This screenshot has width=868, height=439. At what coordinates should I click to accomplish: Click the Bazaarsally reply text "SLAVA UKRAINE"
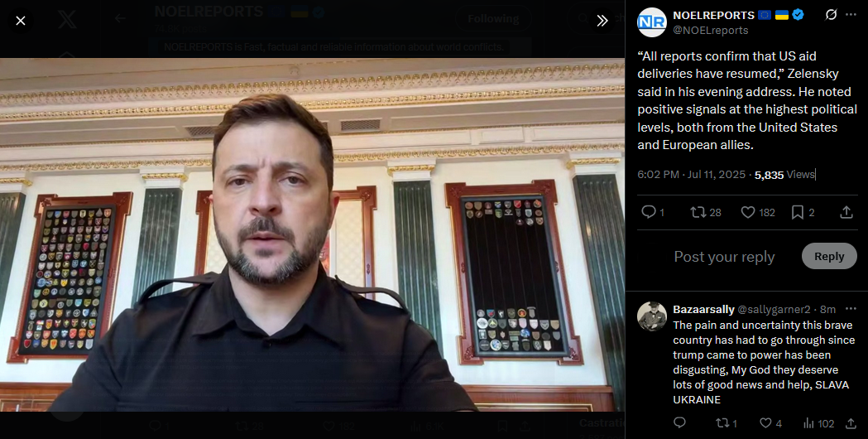pyautogui.click(x=760, y=392)
